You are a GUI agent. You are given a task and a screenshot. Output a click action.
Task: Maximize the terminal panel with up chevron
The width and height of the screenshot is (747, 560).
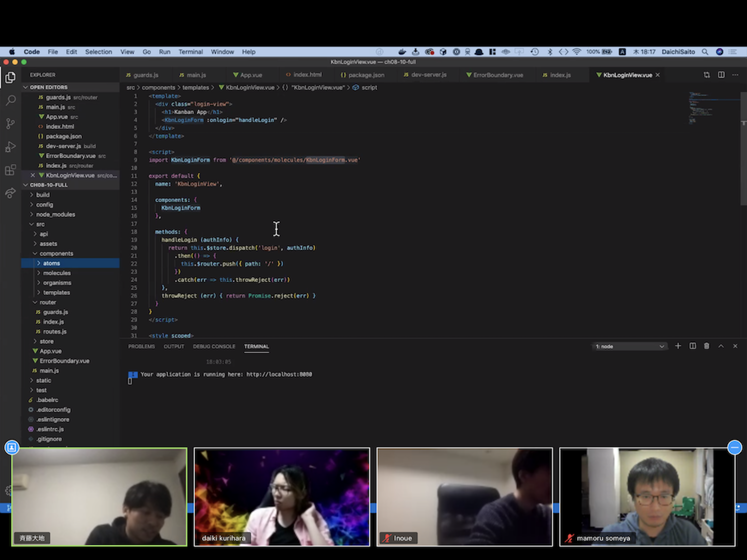pyautogui.click(x=721, y=346)
